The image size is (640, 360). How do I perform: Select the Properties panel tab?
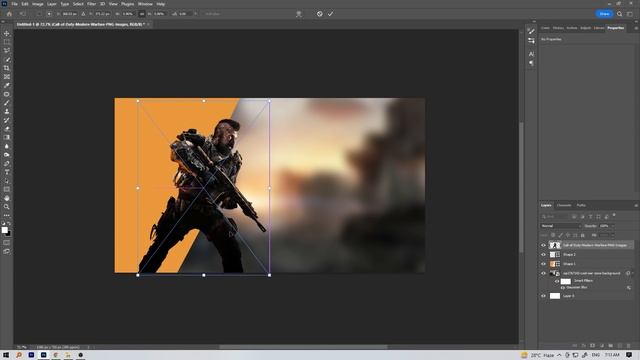coord(616,28)
